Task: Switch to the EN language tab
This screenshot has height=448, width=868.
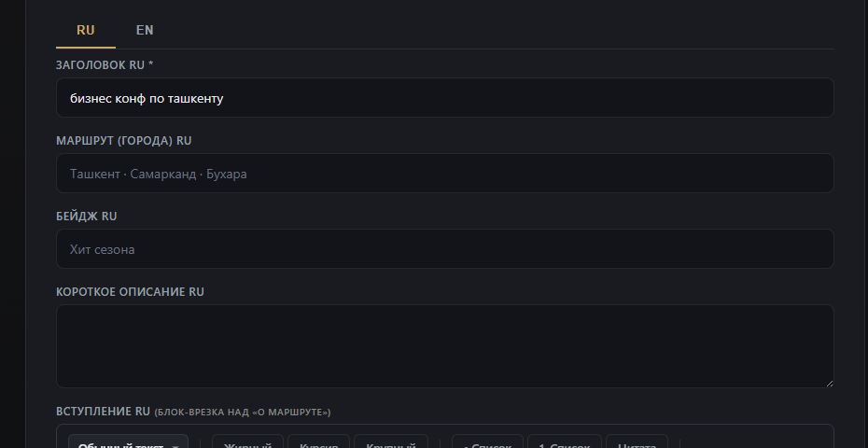Action: coord(145,30)
